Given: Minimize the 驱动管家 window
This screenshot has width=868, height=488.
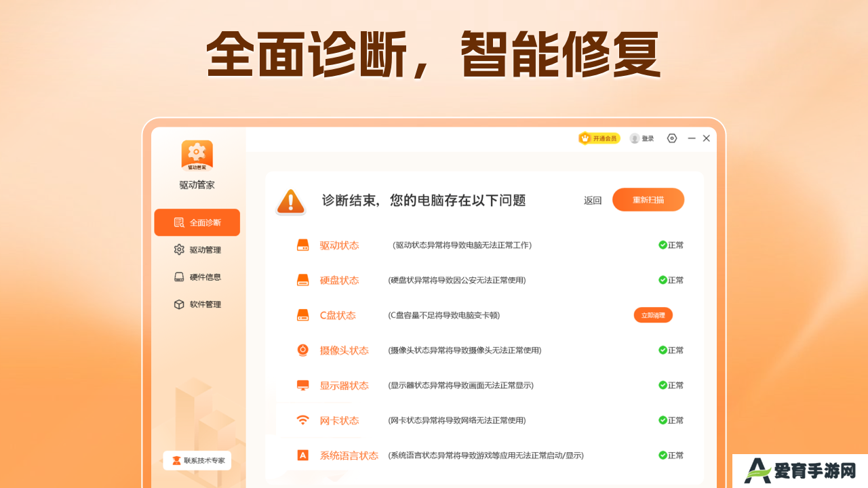Looking at the screenshot, I should (x=692, y=138).
